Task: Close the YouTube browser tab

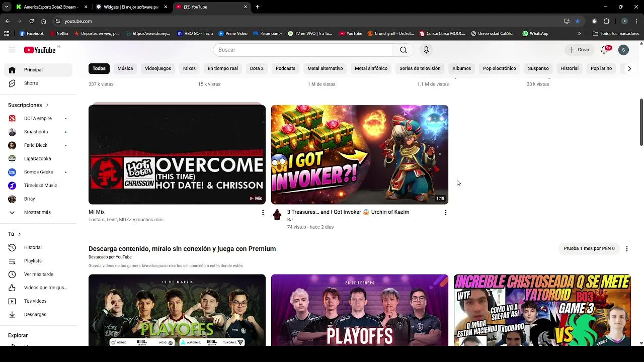Action: coord(246,7)
